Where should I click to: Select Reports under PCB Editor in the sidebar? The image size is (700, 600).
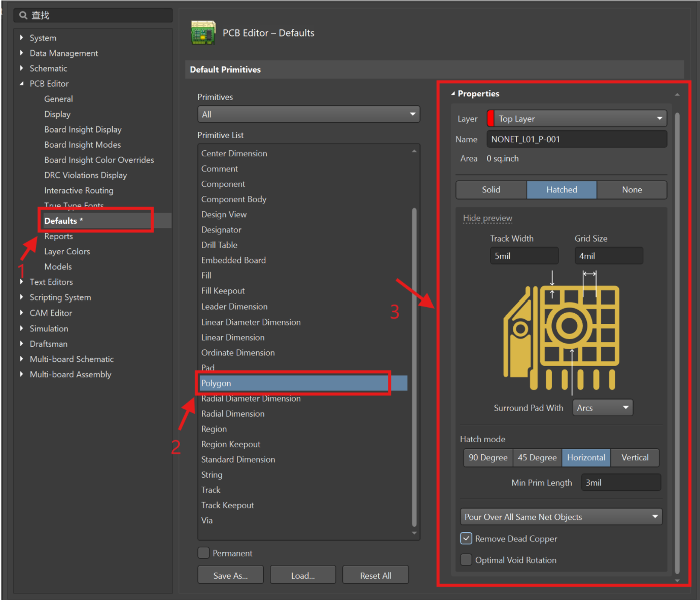click(x=58, y=236)
